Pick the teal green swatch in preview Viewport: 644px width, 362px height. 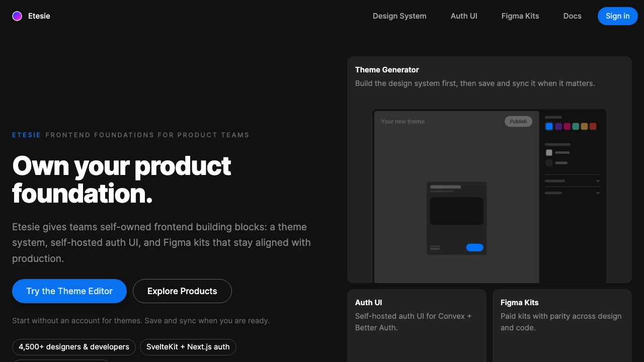576,127
